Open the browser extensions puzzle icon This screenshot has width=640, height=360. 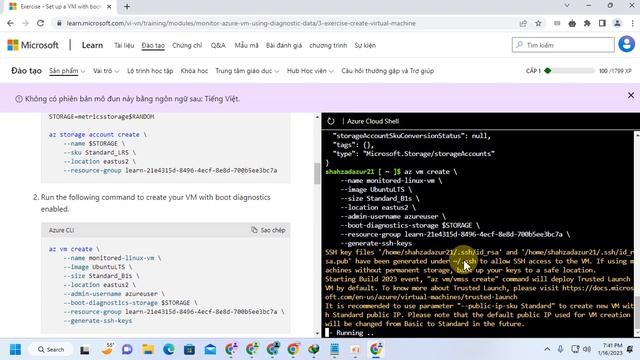coord(587,23)
